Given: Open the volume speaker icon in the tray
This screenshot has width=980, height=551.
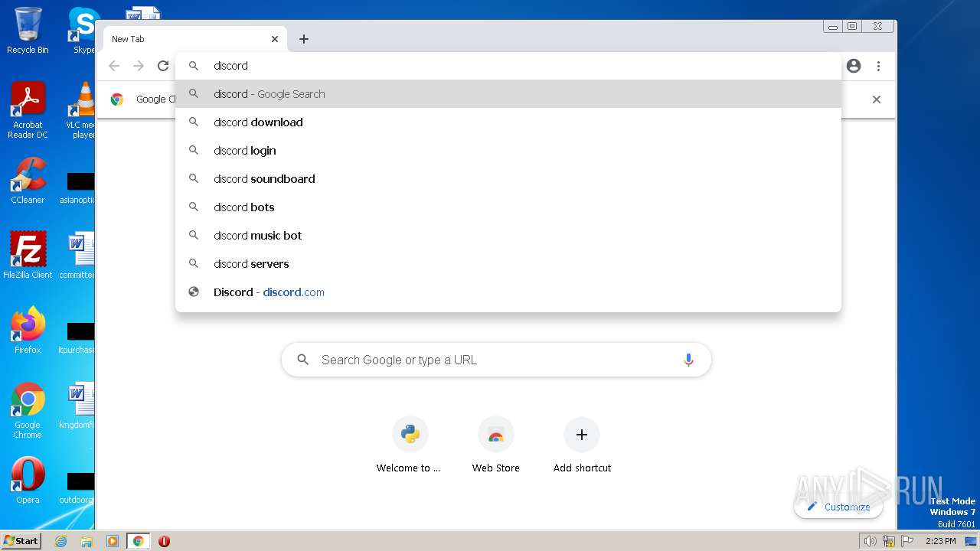Looking at the screenshot, I should point(870,541).
